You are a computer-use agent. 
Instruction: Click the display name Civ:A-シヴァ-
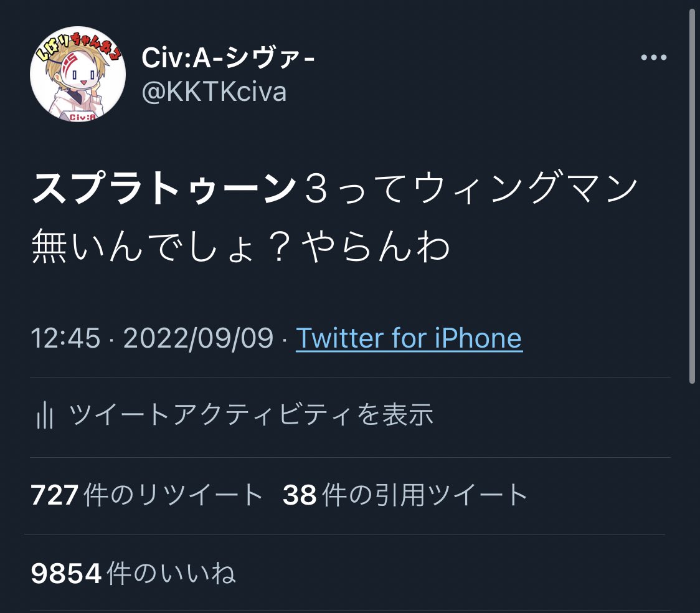(228, 58)
